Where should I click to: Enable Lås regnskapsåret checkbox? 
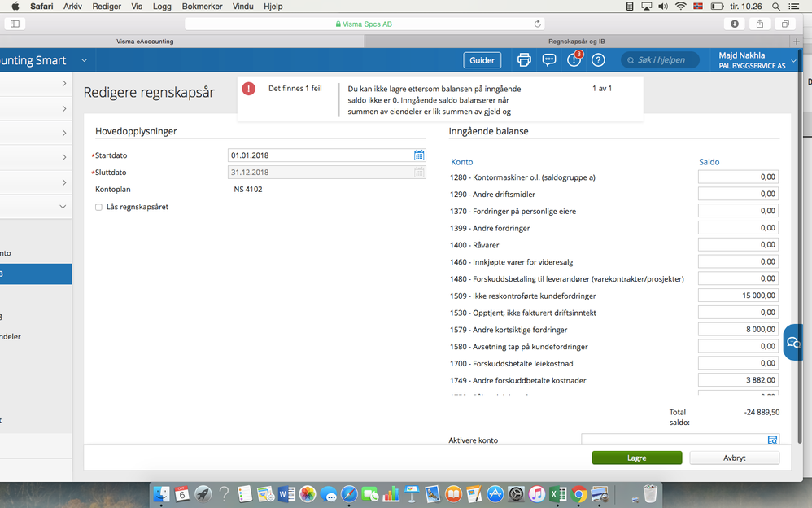pos(98,207)
